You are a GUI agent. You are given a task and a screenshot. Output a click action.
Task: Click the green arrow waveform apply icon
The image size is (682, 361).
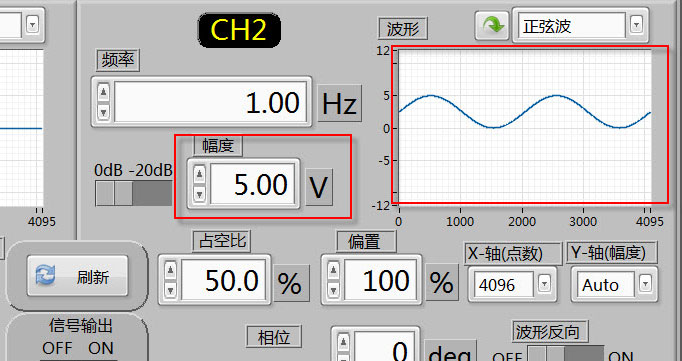492,26
